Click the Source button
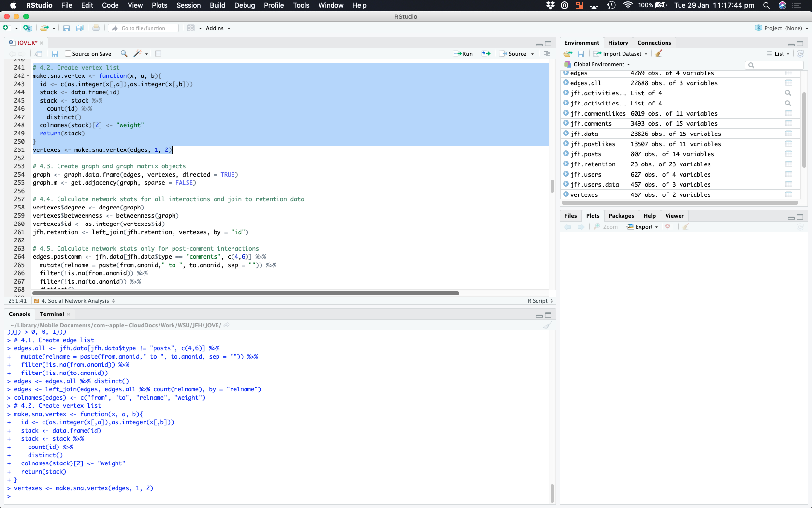The image size is (812, 508). click(517, 54)
